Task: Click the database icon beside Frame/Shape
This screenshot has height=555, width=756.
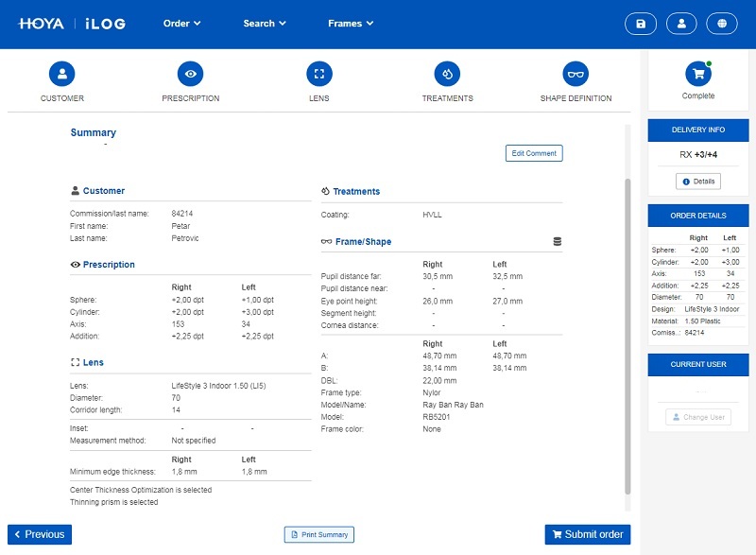Action: click(558, 242)
